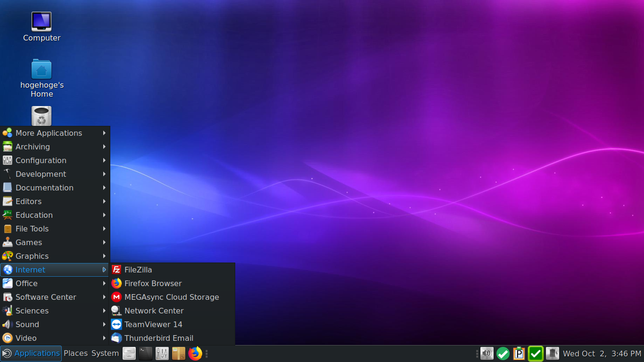
Task: Expand the Office category
Action: 55,283
